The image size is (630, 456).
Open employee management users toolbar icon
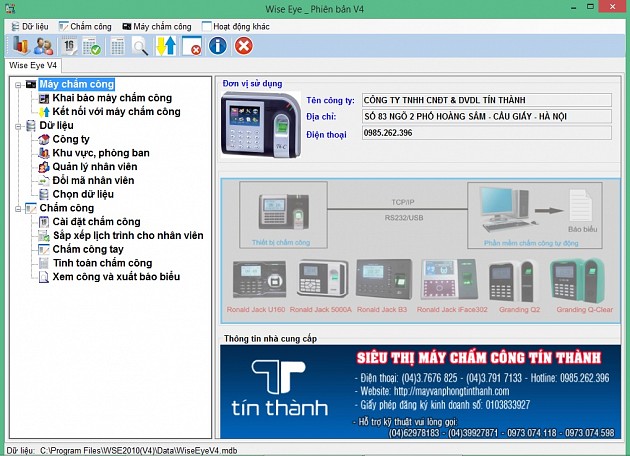click(x=43, y=45)
